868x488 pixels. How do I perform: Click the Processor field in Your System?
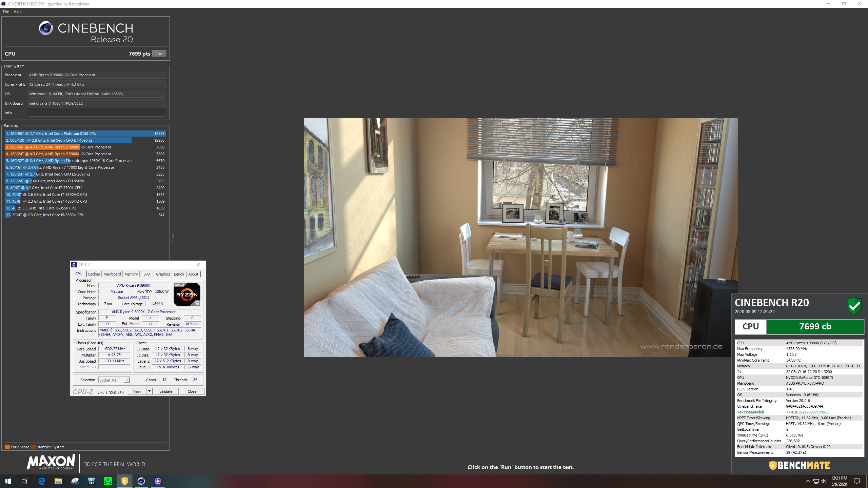click(x=97, y=75)
